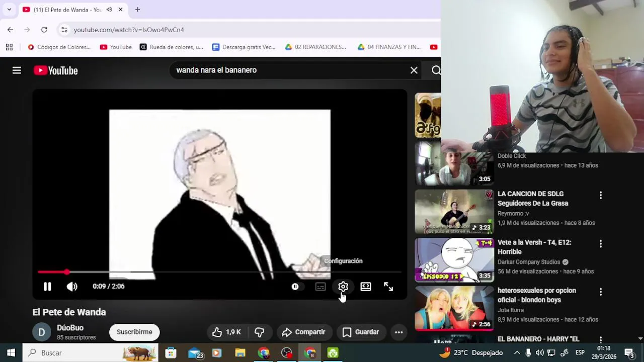The height and width of the screenshot is (362, 644).
Task: Switch ESP keyboard language indicator
Action: [x=580, y=353]
